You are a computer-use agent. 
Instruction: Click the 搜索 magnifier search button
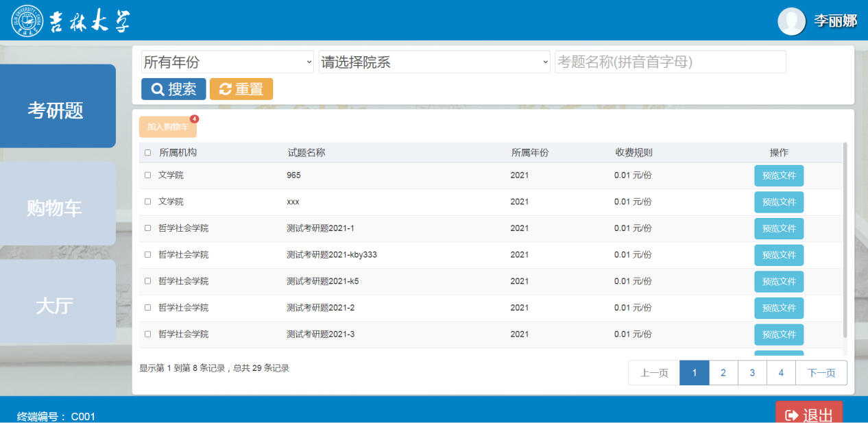click(173, 89)
